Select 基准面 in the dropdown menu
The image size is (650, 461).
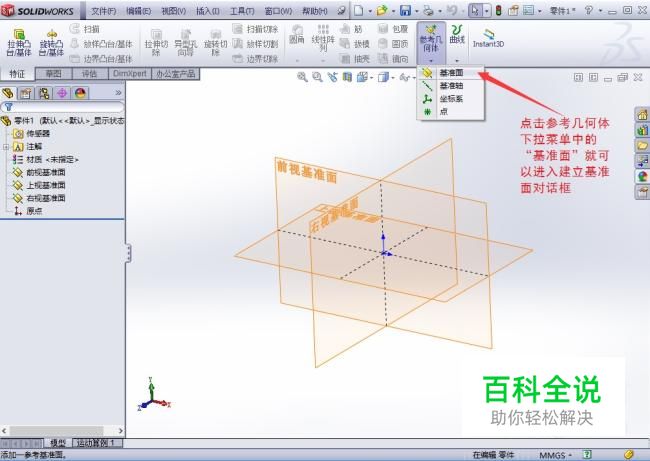click(451, 73)
